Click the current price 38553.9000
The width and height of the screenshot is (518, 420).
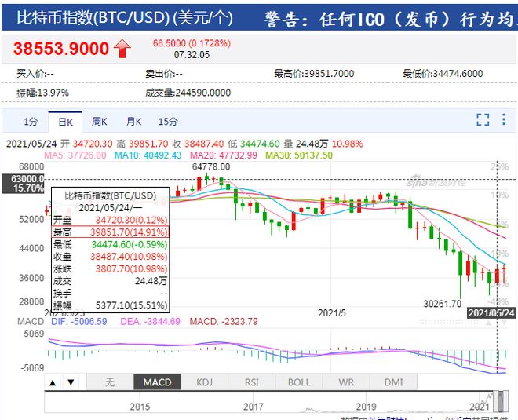pos(61,49)
